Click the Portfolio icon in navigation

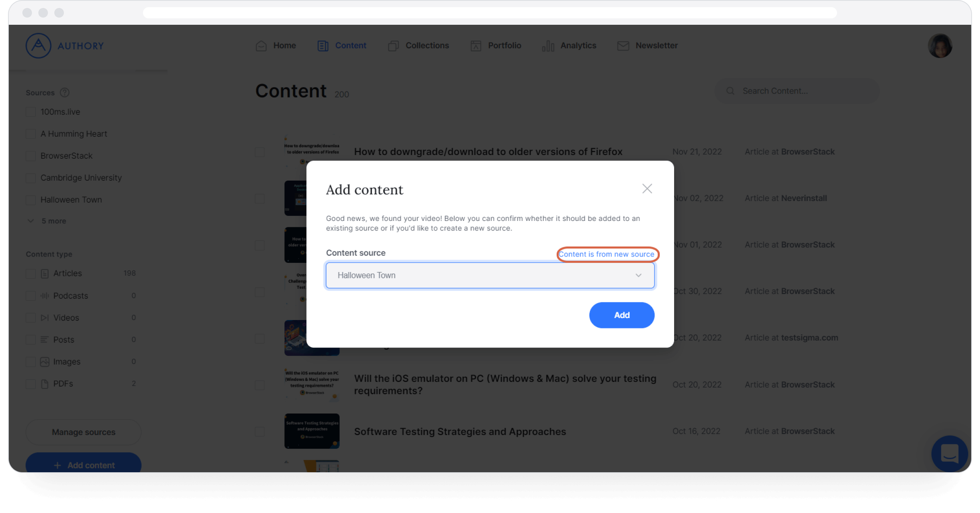[475, 46]
